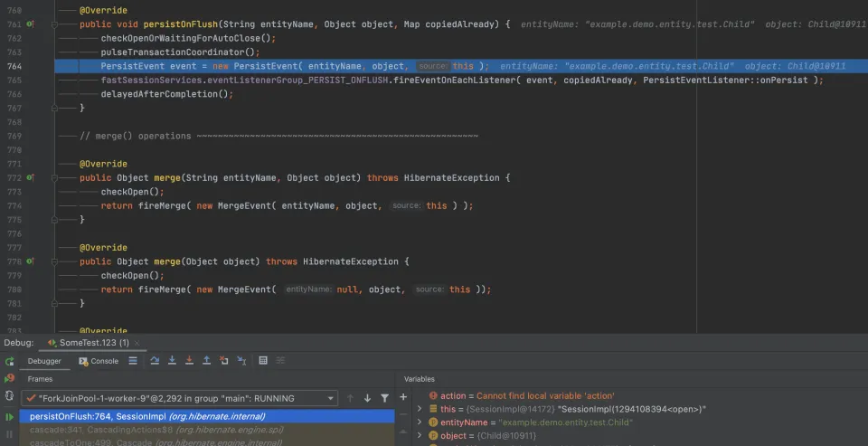Click the PersistEventListener::onPersist reference
The width and height of the screenshot is (868, 446).
point(725,81)
